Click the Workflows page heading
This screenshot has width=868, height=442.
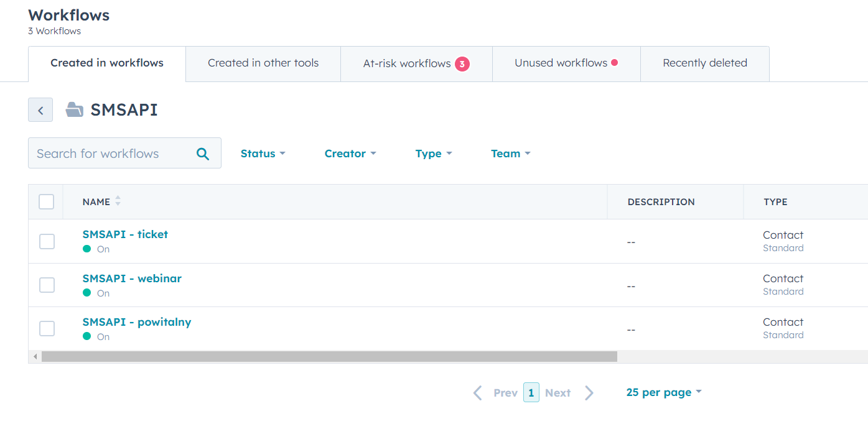pyautogui.click(x=68, y=15)
